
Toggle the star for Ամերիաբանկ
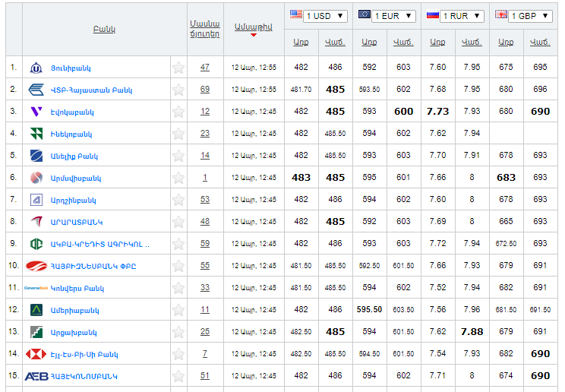[178, 310]
